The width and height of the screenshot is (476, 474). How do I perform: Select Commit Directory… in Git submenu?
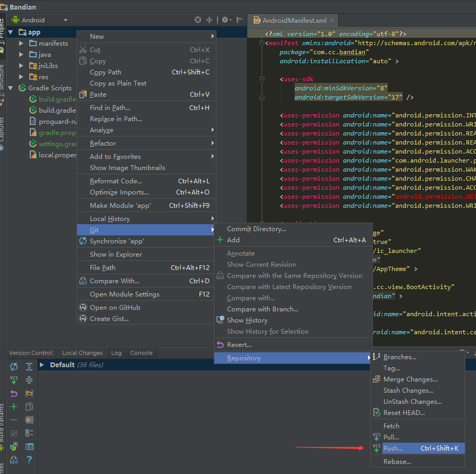(x=293, y=229)
